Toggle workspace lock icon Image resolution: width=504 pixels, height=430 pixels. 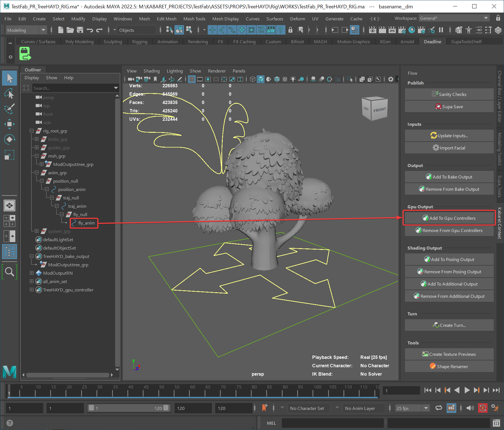(498, 18)
